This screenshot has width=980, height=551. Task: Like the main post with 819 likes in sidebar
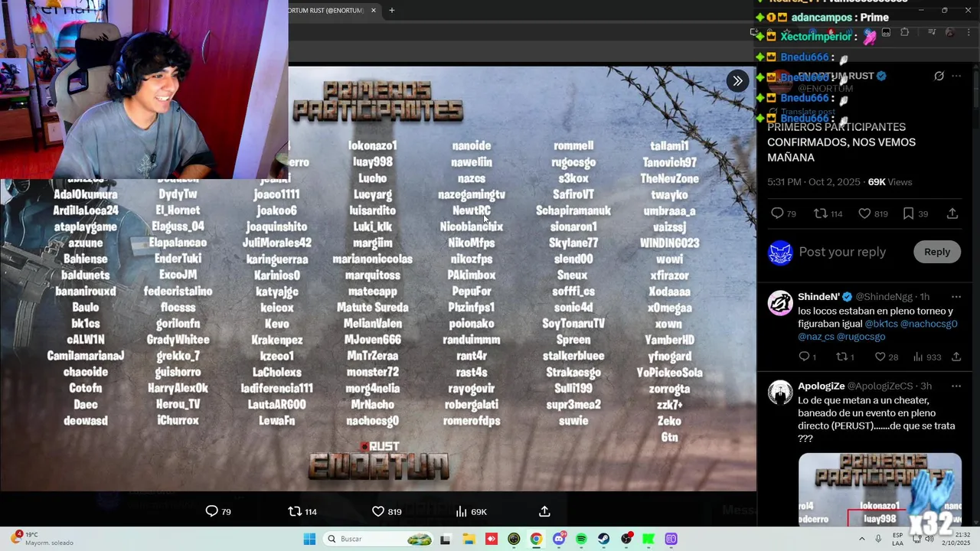click(x=864, y=214)
